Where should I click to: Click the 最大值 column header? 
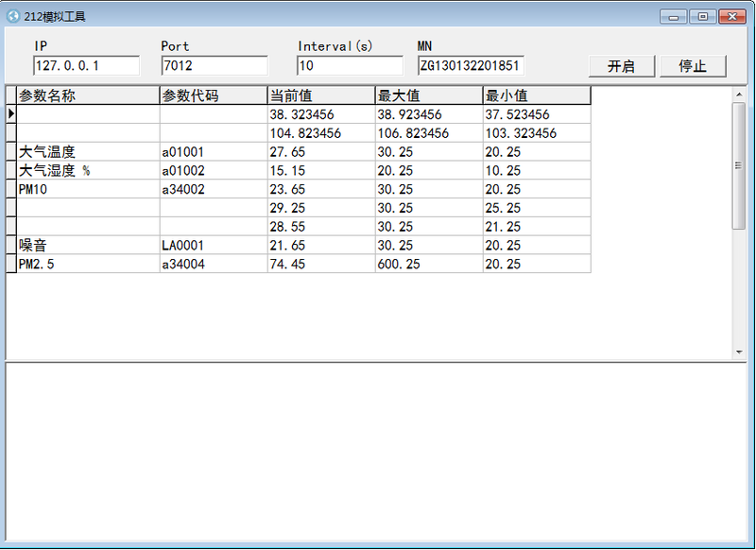click(429, 95)
